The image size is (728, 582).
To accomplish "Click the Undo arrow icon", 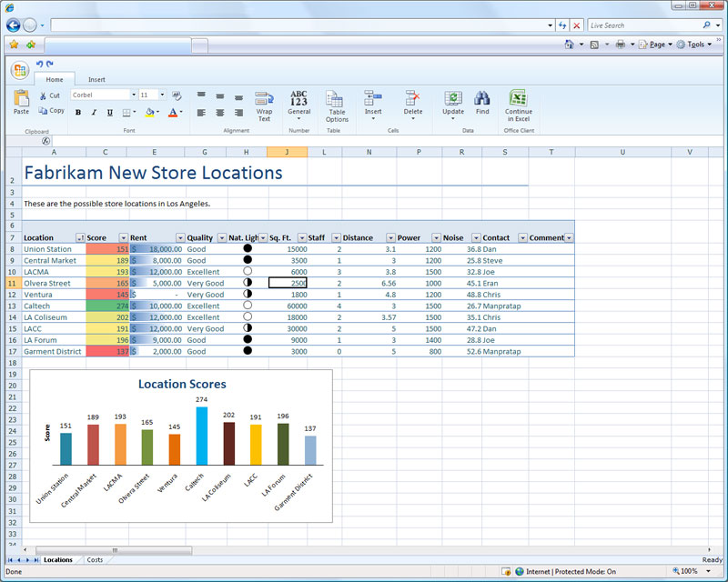I will [x=39, y=64].
